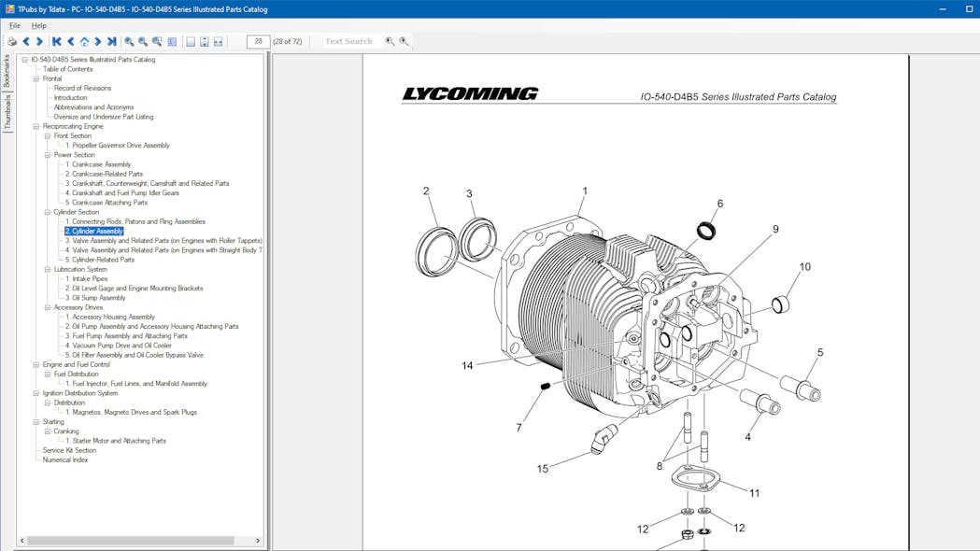Click the page number field showing 28

pos(258,41)
